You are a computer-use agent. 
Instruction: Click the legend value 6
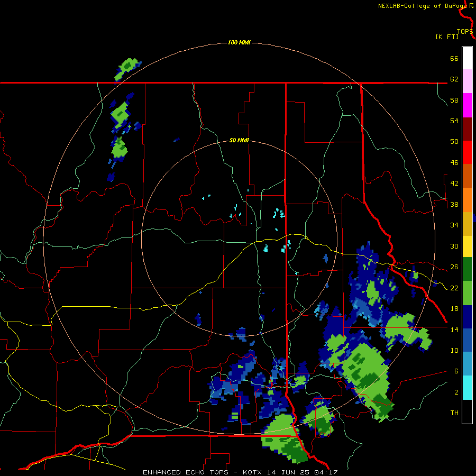(456, 371)
